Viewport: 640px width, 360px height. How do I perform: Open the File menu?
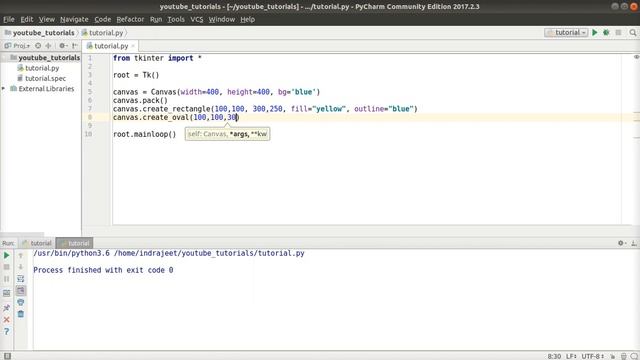click(9, 19)
